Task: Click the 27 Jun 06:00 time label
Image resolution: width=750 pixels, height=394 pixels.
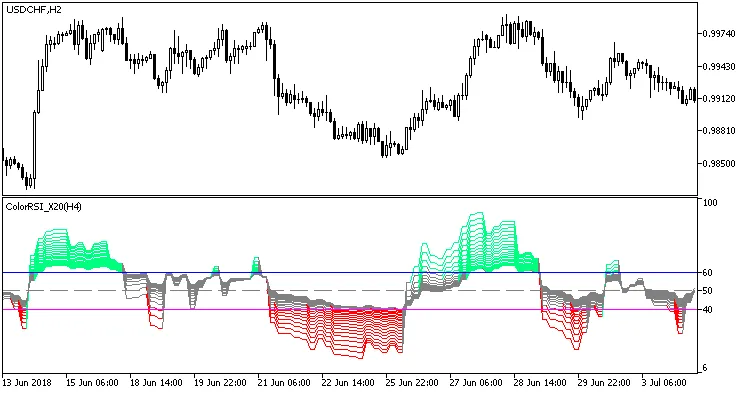Action: tap(476, 383)
